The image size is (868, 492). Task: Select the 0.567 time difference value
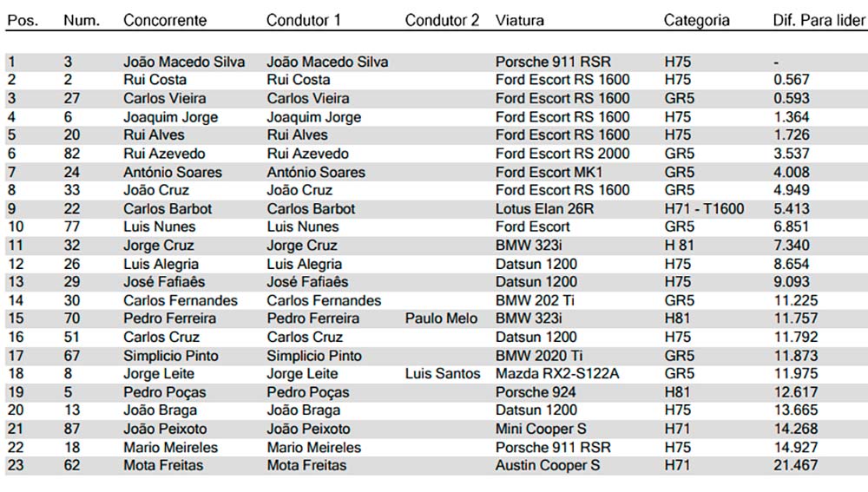pos(791,80)
